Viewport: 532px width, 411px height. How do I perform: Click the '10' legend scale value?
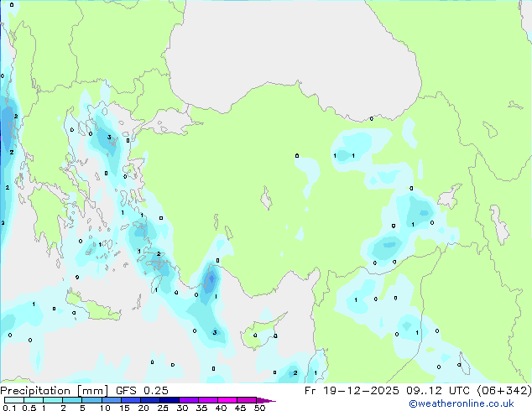(x=105, y=408)
